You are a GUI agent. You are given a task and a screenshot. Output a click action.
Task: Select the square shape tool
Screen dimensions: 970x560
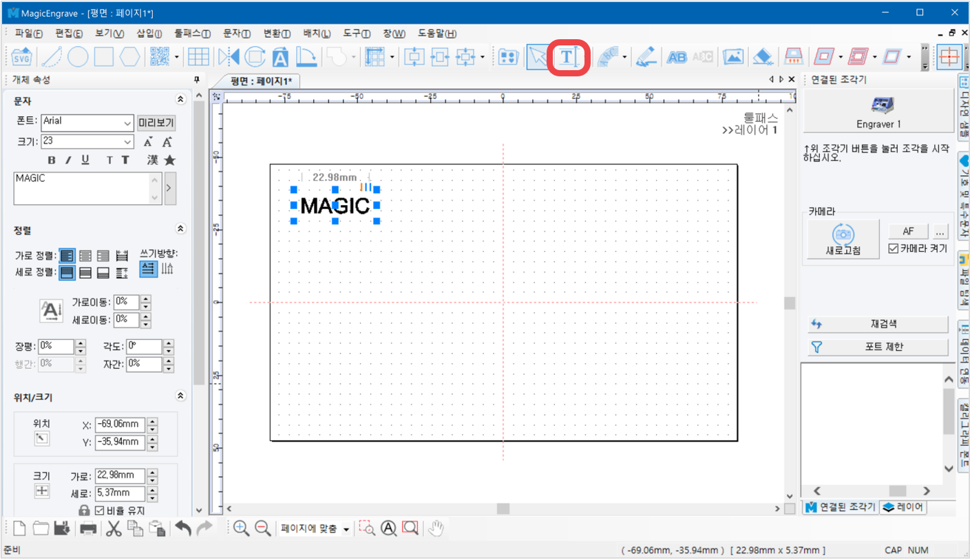coord(103,57)
